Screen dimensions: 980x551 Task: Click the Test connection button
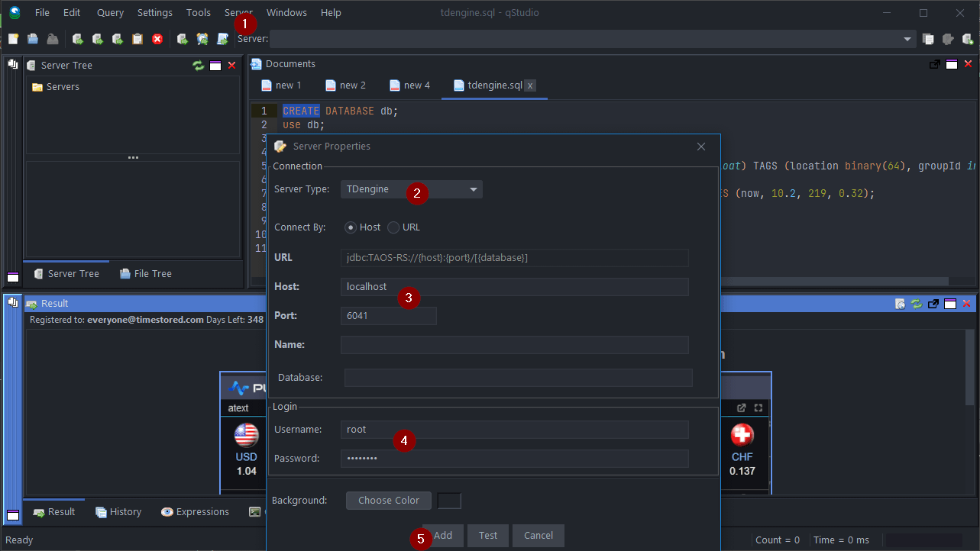(x=488, y=536)
